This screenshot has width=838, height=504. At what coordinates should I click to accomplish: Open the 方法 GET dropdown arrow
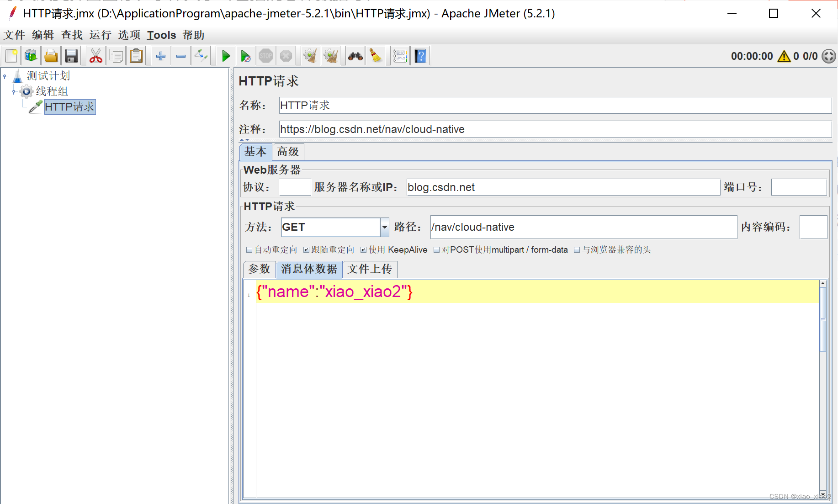pyautogui.click(x=385, y=227)
